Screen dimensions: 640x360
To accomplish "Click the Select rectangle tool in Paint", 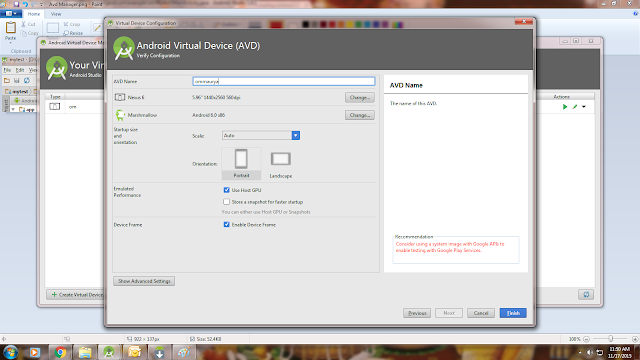I will [53, 28].
